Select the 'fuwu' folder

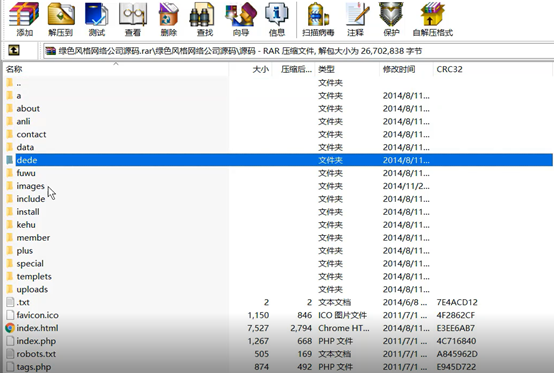coord(26,173)
